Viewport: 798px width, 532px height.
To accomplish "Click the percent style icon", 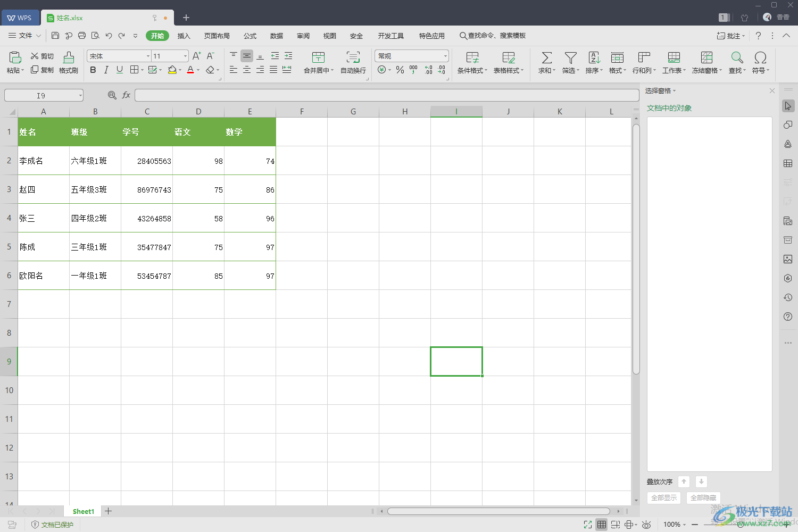I will click(x=400, y=70).
